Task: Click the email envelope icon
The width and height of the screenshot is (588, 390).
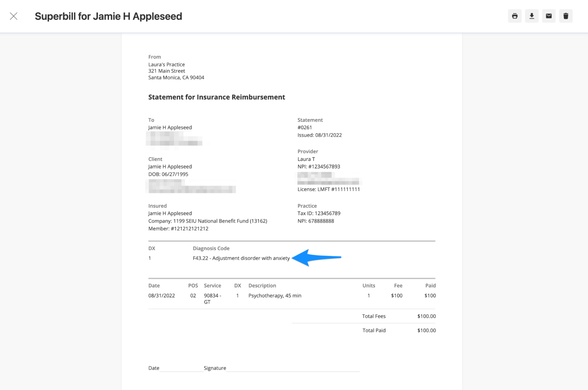Action: point(549,16)
